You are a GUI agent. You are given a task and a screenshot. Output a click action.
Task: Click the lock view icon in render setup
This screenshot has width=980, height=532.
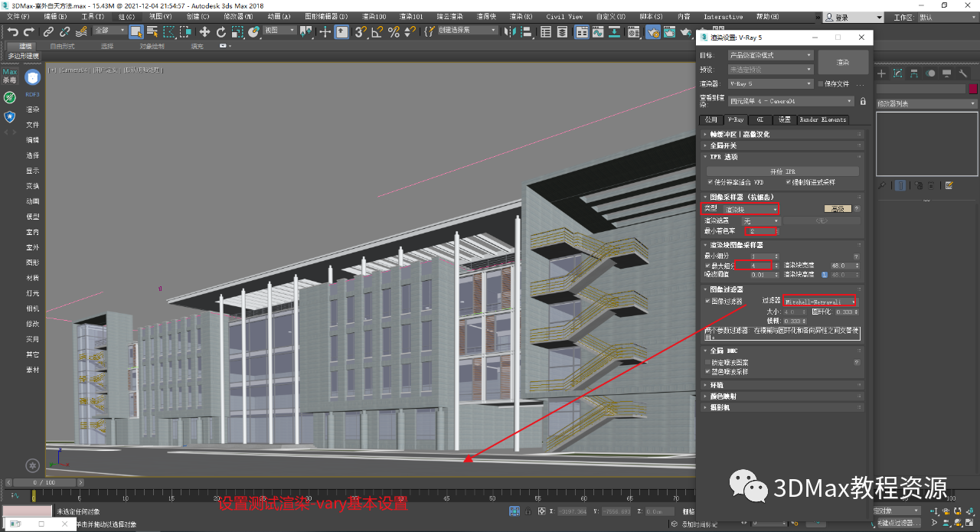[x=863, y=101]
